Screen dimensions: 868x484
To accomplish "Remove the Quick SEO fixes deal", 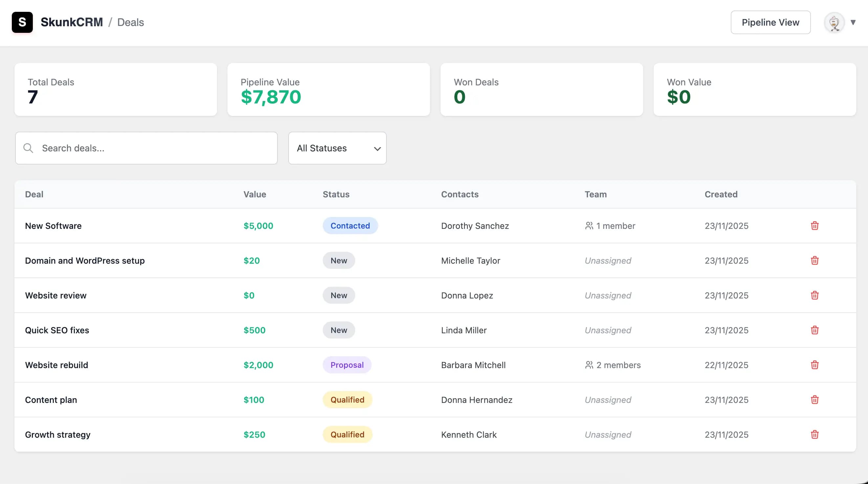I will click(814, 330).
